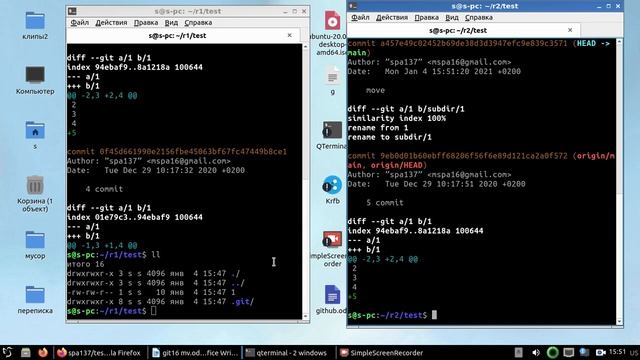
Task: Click scroll-up arrow in r1/test terminal
Action: click(305, 47)
